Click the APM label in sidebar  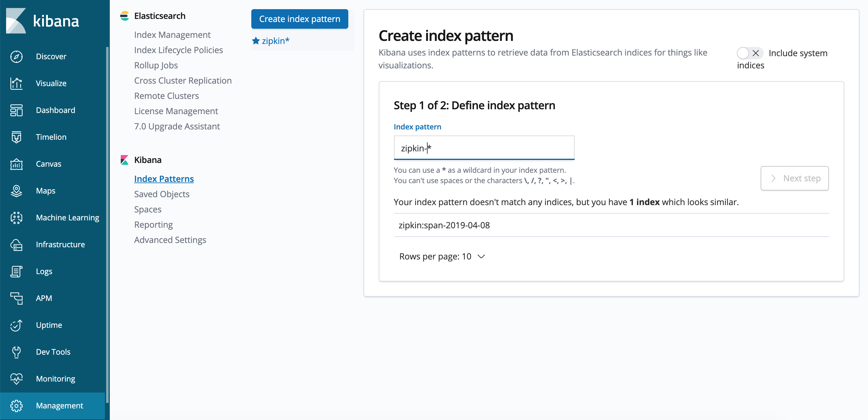pos(44,298)
